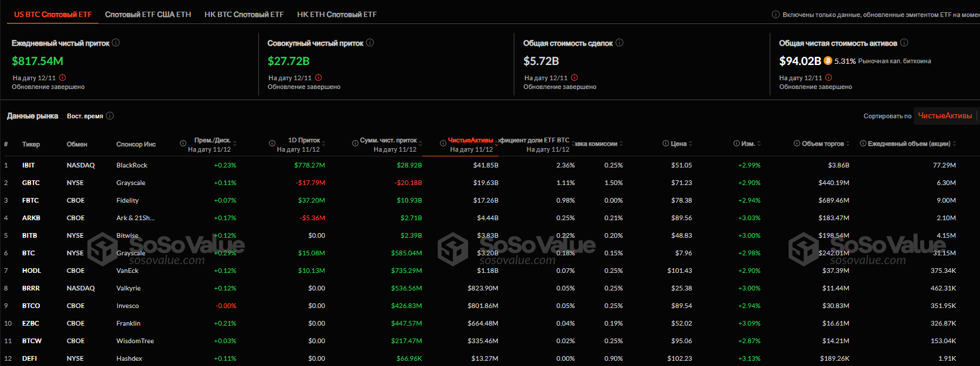Select the BTCW ticker row
980x366 pixels.
[490, 341]
